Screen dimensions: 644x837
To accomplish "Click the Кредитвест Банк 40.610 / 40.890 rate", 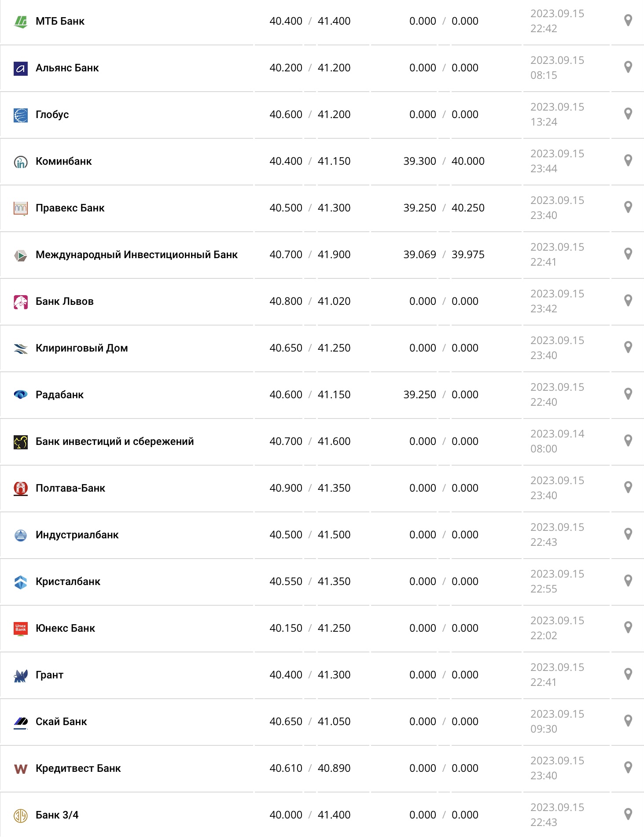I will click(310, 768).
